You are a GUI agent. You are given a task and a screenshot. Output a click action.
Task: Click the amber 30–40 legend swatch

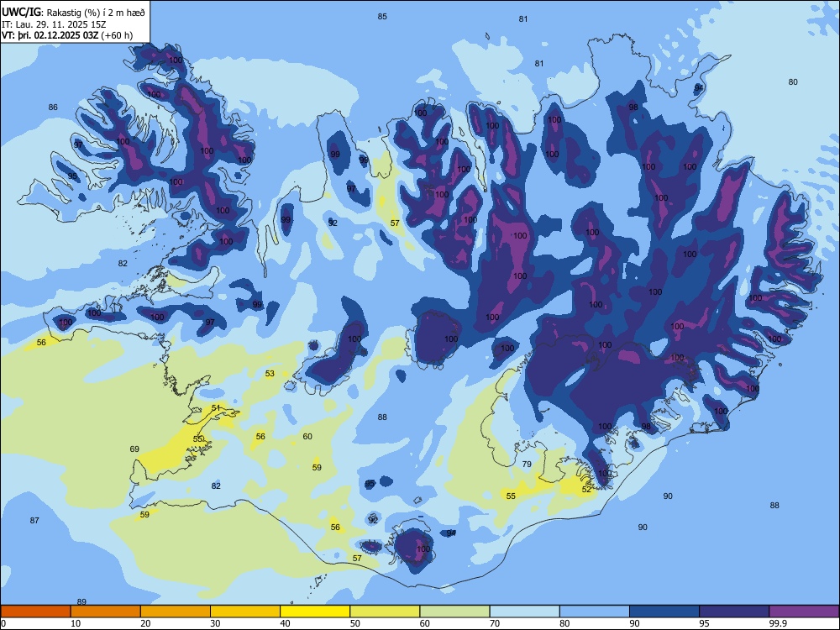click(x=245, y=612)
